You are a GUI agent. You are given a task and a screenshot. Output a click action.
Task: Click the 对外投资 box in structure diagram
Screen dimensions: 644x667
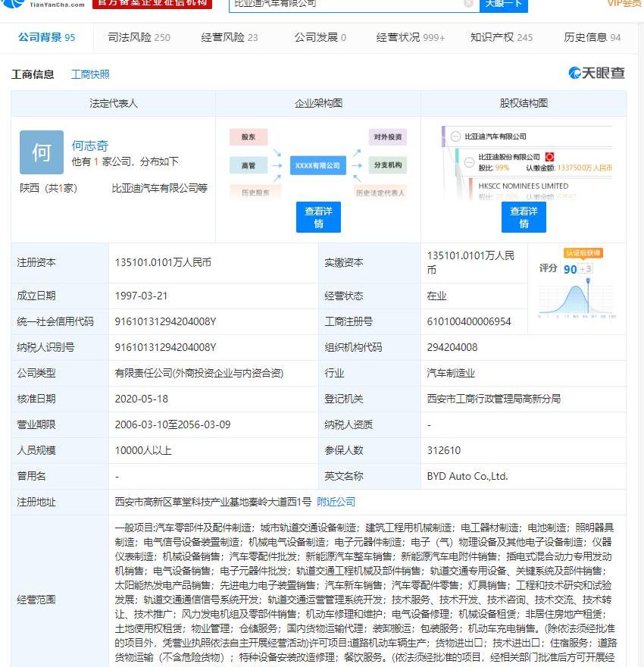(x=388, y=137)
